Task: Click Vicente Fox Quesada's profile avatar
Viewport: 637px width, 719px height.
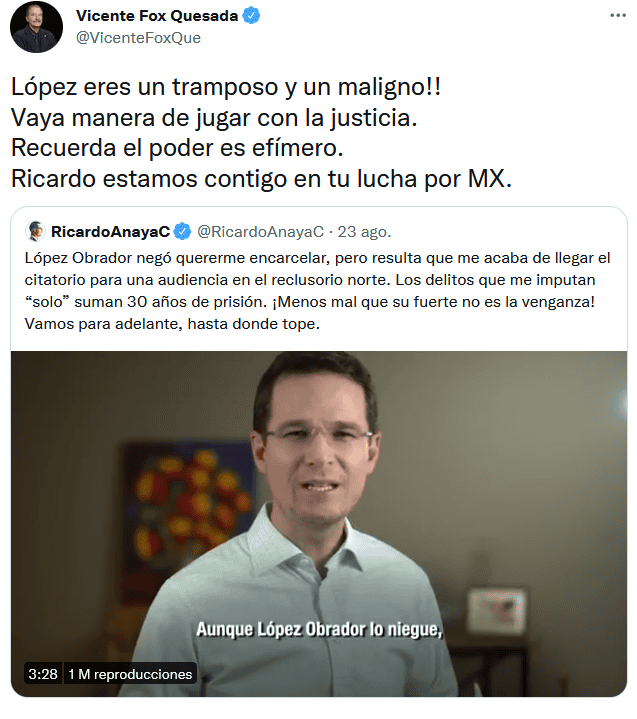Action: click(36, 27)
